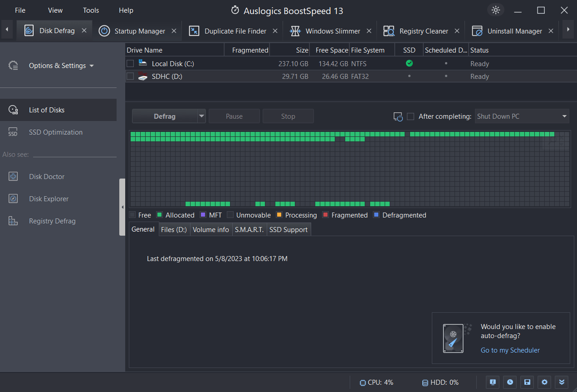Open SSD Optimization in the sidebar
Viewport: 577px width, 392px height.
(x=56, y=132)
